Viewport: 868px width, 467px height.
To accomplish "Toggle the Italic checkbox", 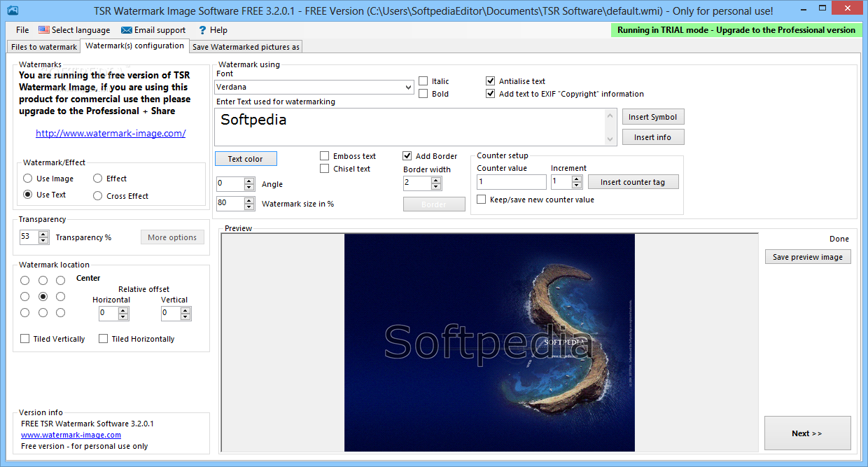I will pos(423,81).
